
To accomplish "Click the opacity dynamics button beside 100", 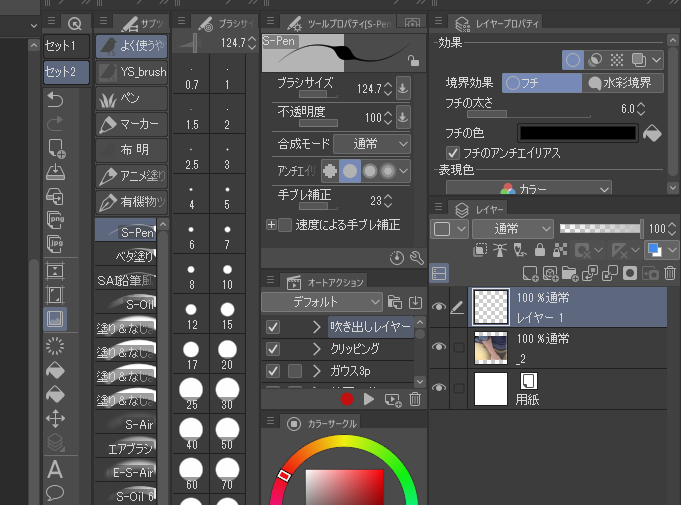I will [403, 117].
